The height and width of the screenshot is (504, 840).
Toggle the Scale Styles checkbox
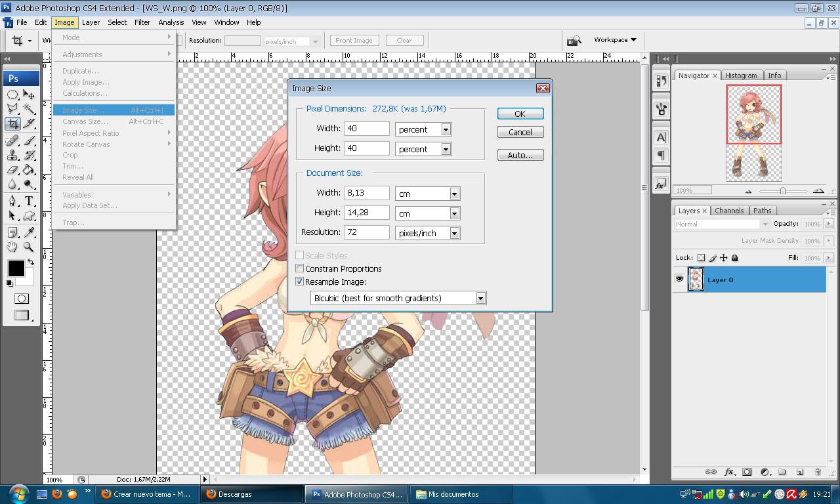tap(300, 255)
